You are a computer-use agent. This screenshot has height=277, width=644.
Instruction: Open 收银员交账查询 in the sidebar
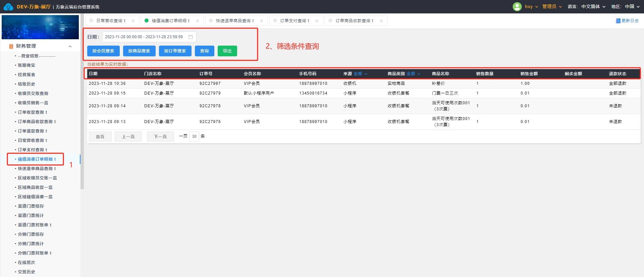coord(33,94)
